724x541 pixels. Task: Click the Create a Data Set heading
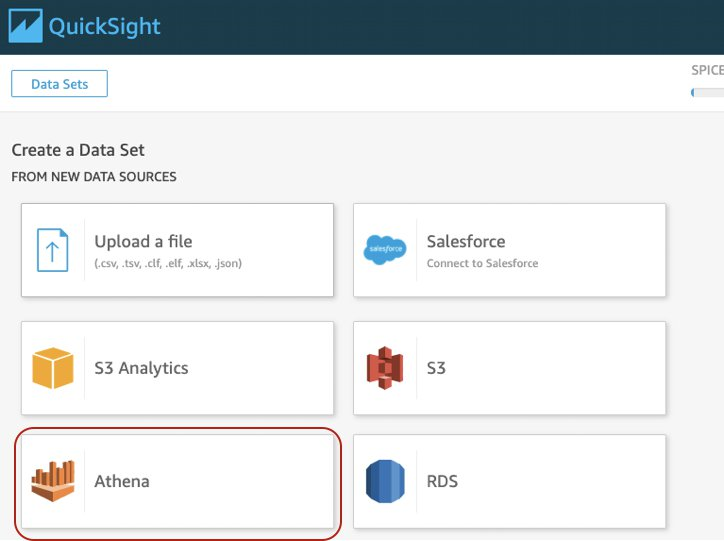tap(78, 150)
